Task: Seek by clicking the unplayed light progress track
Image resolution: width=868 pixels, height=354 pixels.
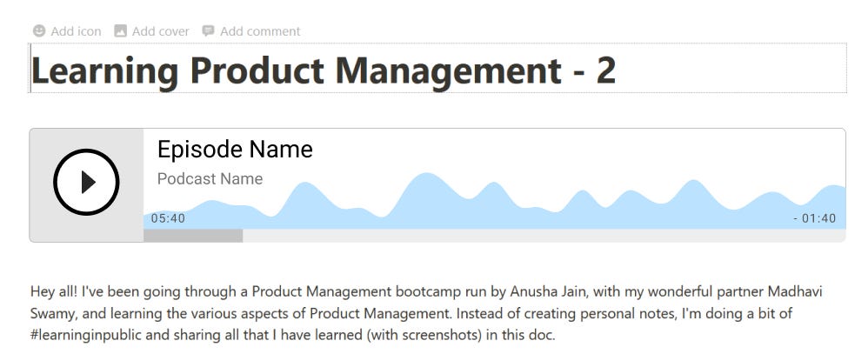Action: tap(544, 236)
